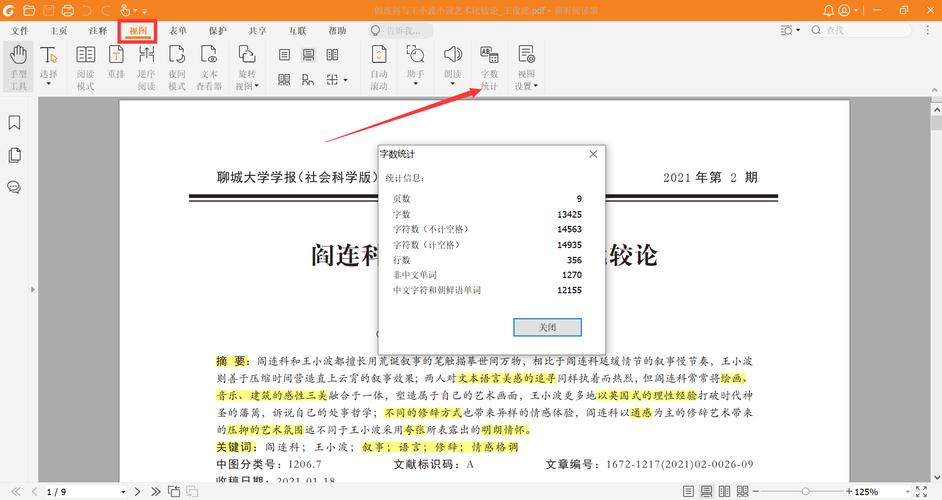Toggle separate cover page option in ribbon
This screenshot has width=942, height=500.
[x=308, y=79]
